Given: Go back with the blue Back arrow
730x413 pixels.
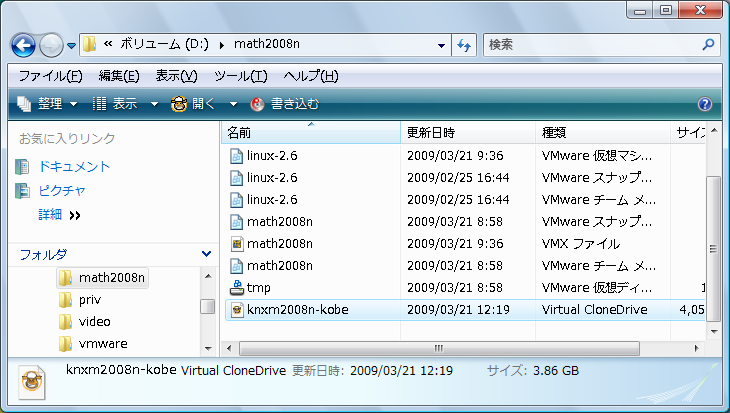Looking at the screenshot, I should click(23, 45).
